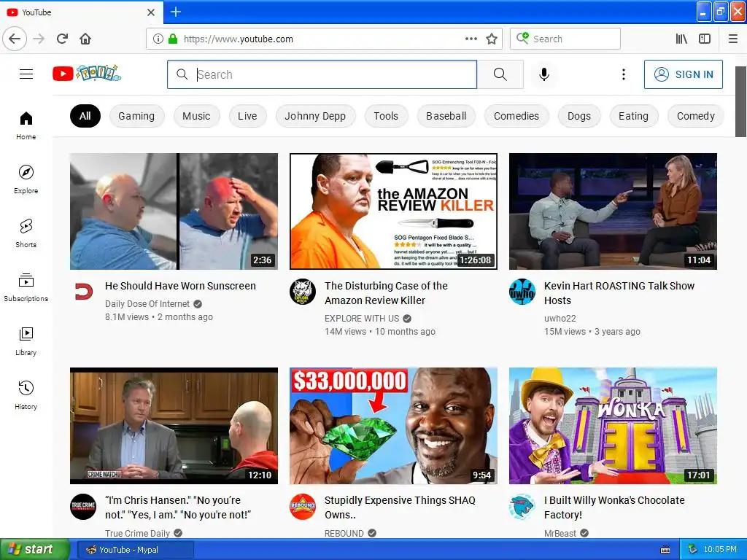Select the Music filter chip

tap(196, 116)
